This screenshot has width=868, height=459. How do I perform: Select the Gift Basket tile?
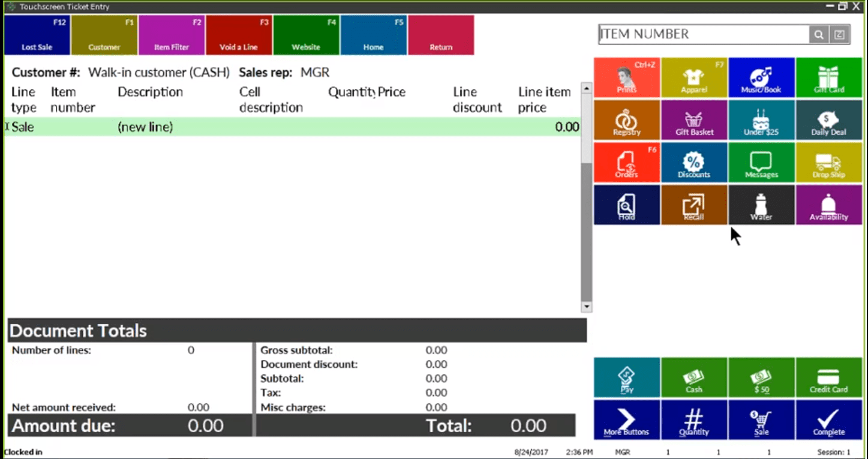pyautogui.click(x=694, y=121)
